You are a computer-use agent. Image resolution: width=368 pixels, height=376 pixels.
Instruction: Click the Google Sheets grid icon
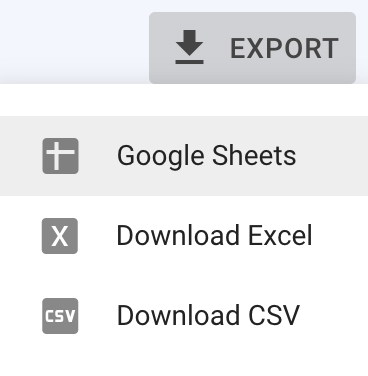point(60,156)
